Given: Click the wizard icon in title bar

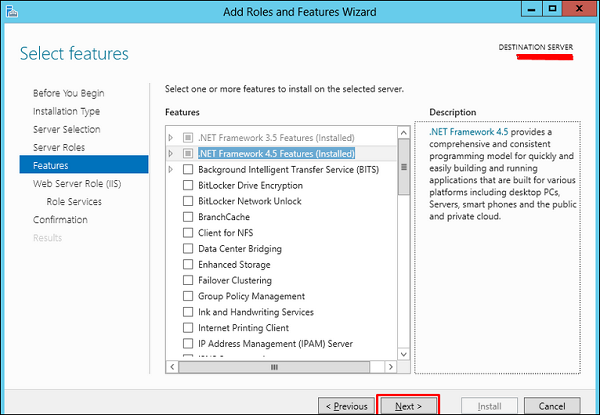Looking at the screenshot, I should coord(12,11).
